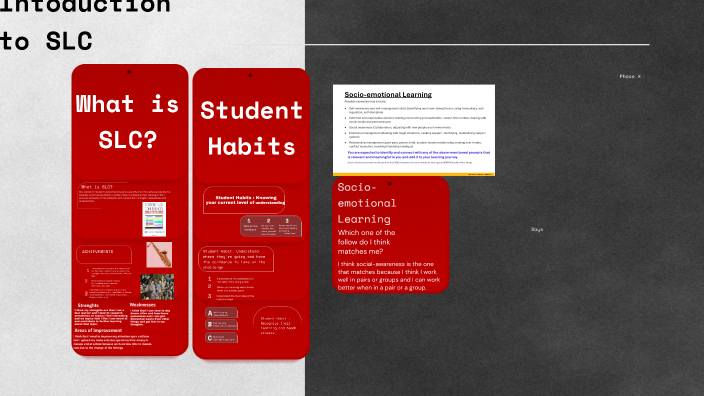Click the "Intoduction to SLC" page title
Image resolution: width=704 pixels, height=396 pixels.
click(x=85, y=25)
